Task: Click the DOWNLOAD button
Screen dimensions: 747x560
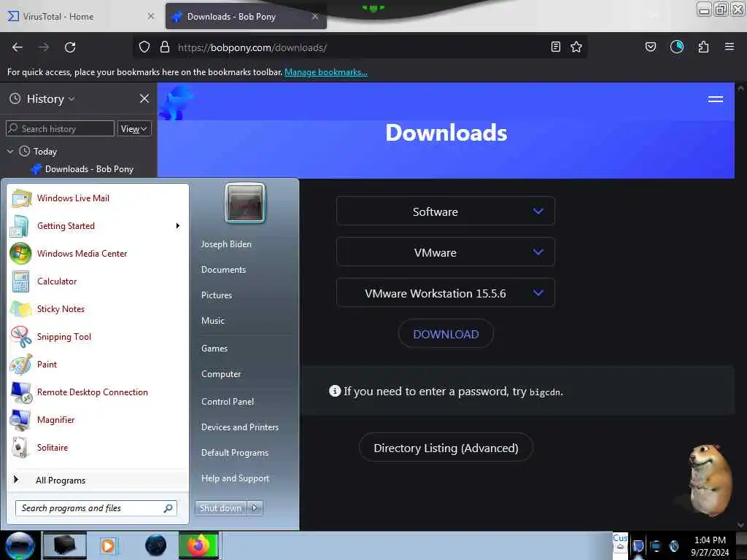Action: point(446,334)
